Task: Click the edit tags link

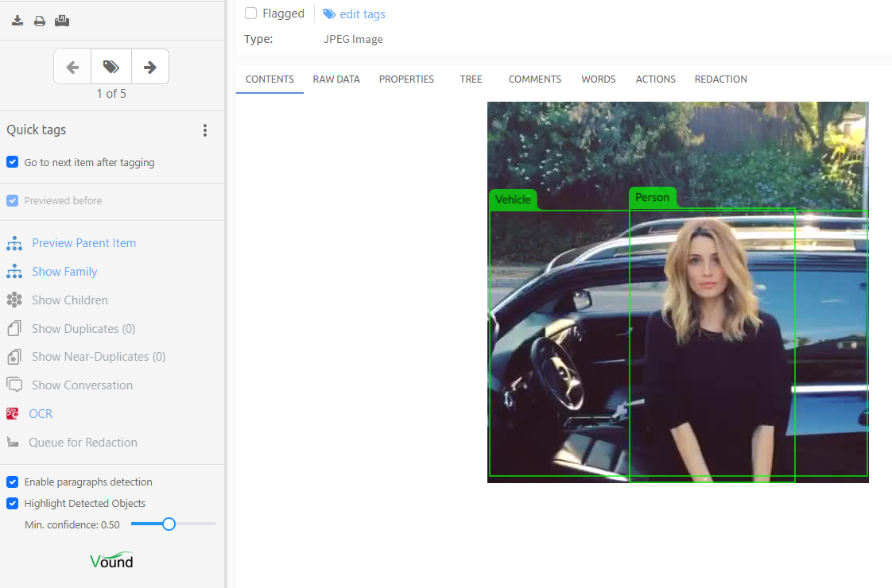Action: (362, 14)
